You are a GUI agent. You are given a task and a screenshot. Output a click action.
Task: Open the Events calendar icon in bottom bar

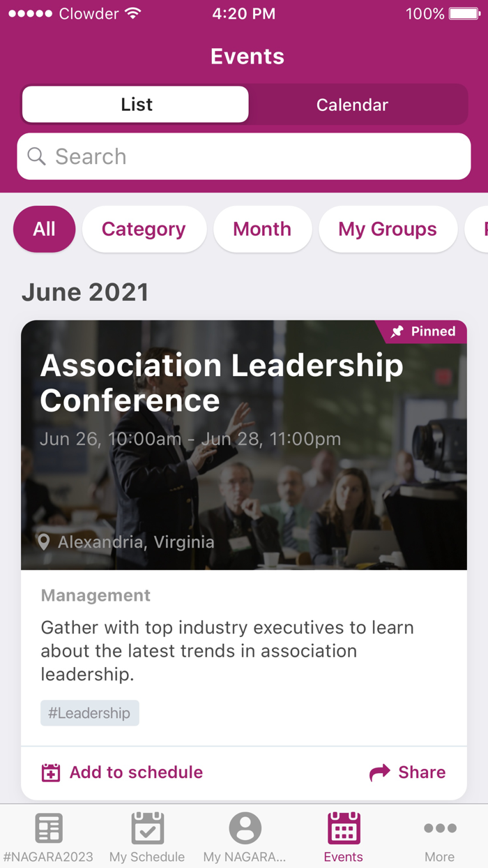pyautogui.click(x=343, y=828)
